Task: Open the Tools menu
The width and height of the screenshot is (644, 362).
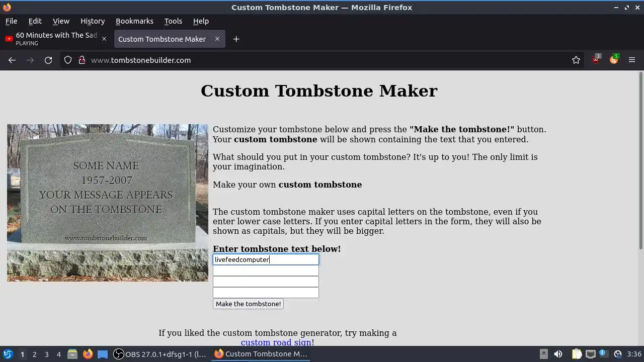Action: coord(173,21)
